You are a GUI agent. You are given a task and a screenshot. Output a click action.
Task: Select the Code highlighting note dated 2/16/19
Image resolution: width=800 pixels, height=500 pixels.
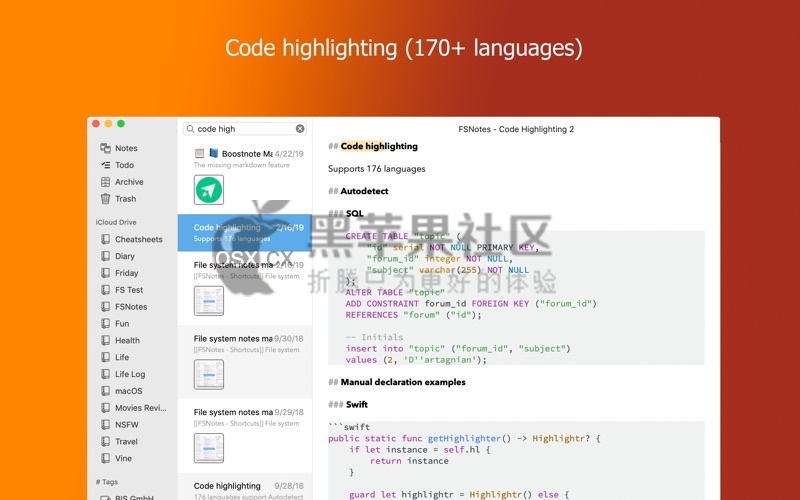(x=245, y=233)
